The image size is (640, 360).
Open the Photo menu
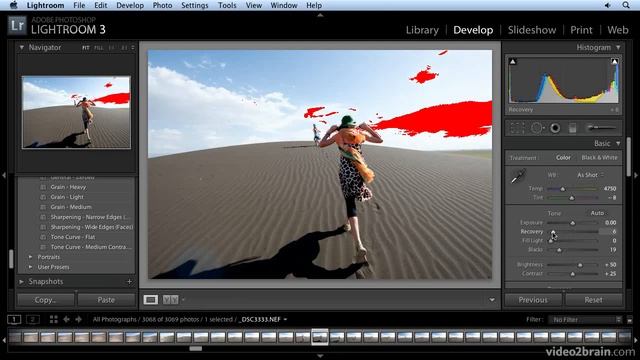(x=162, y=5)
